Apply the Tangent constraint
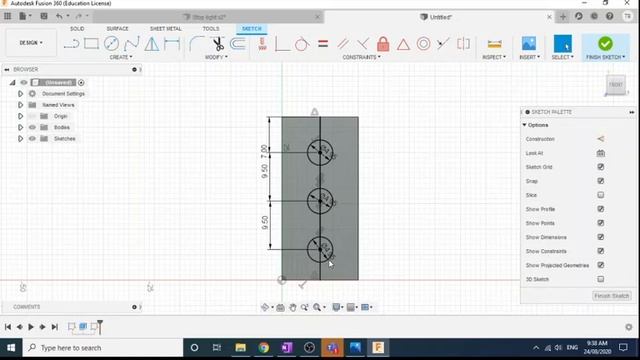 coord(302,44)
